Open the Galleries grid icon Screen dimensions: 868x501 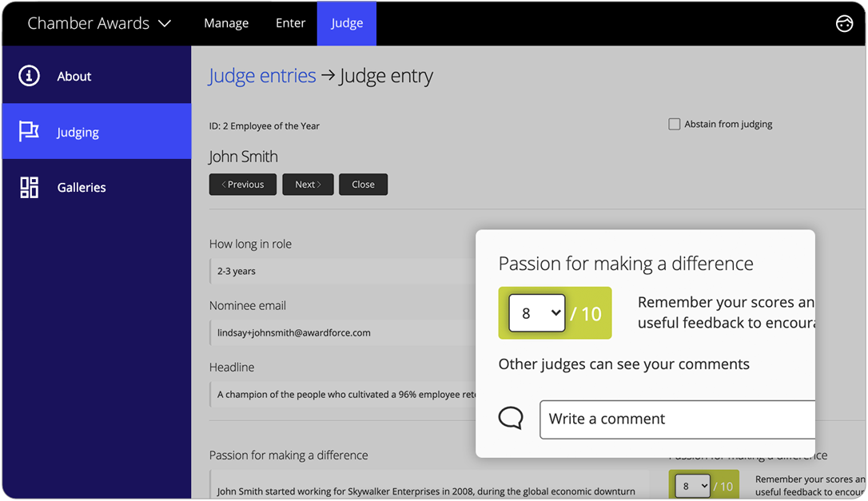coord(30,187)
